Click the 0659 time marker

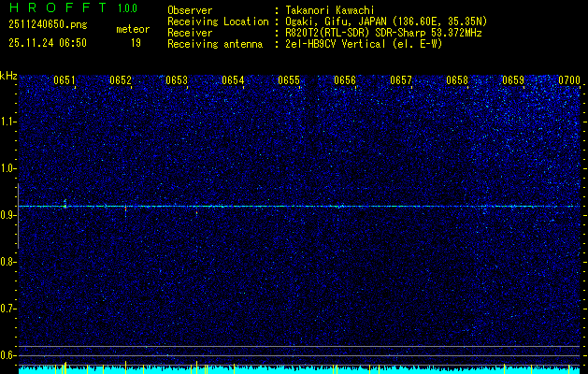tap(513, 80)
